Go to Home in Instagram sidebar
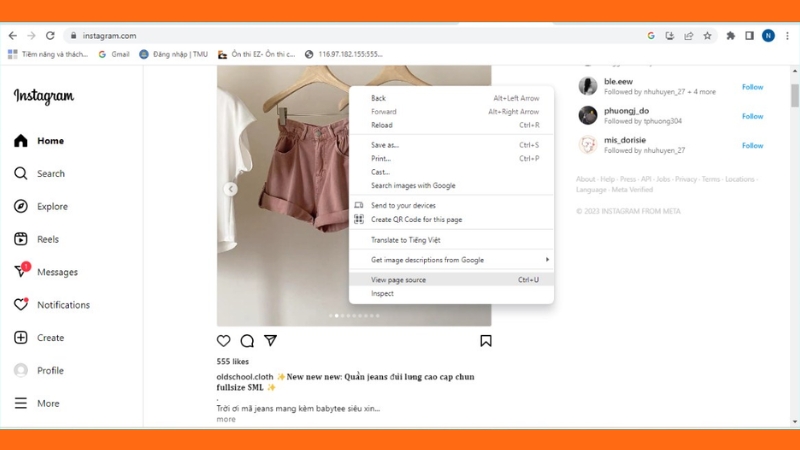 [39, 141]
